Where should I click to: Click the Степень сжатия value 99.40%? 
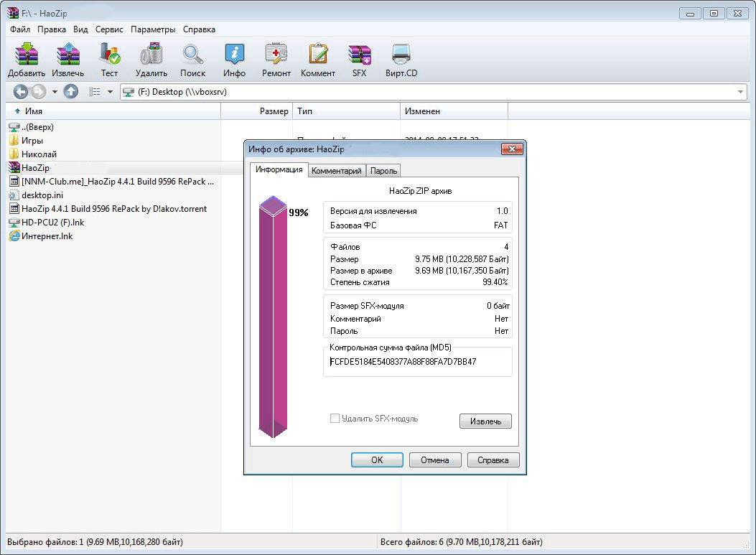[x=495, y=282]
